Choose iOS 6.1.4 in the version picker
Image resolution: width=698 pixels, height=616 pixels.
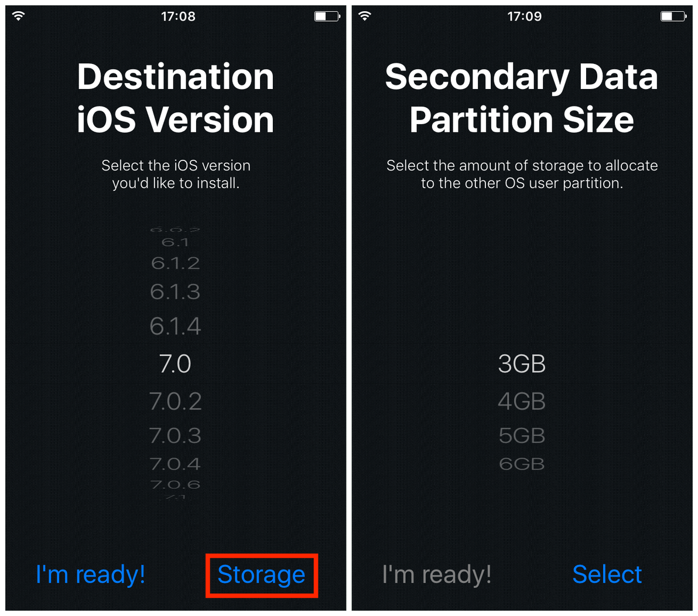[176, 326]
